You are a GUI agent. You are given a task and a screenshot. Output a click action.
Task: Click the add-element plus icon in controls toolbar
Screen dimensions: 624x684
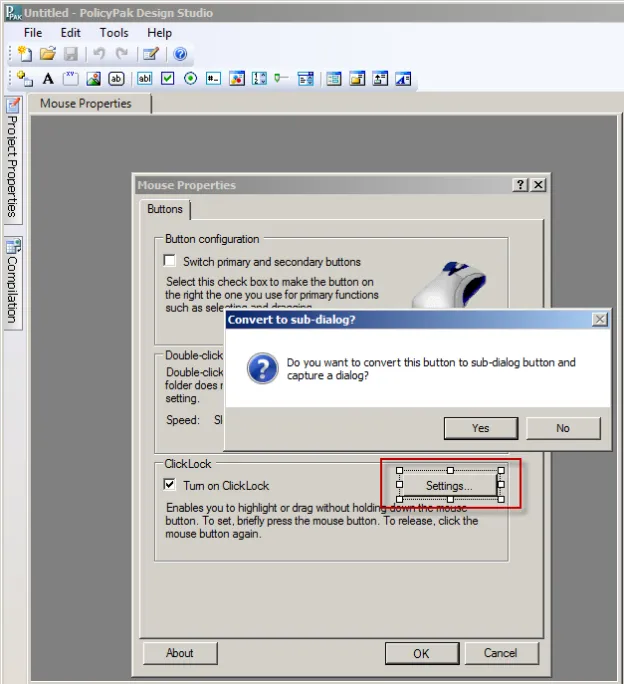click(x=25, y=79)
